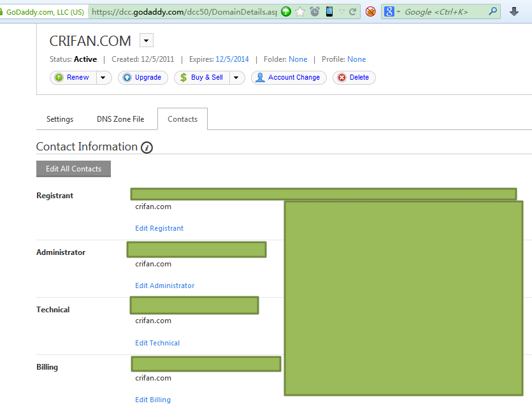The height and width of the screenshot is (413, 532).
Task: Open the Edit Registrant link
Action: click(x=159, y=228)
